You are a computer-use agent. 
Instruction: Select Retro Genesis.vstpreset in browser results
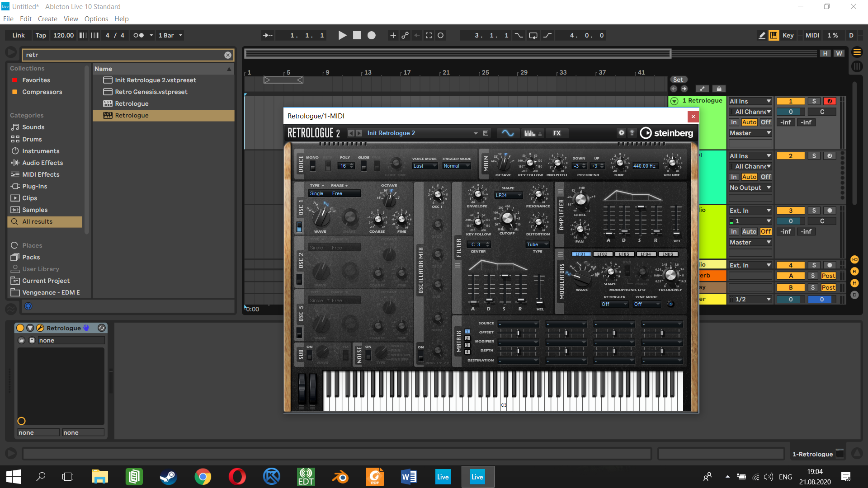coord(151,92)
